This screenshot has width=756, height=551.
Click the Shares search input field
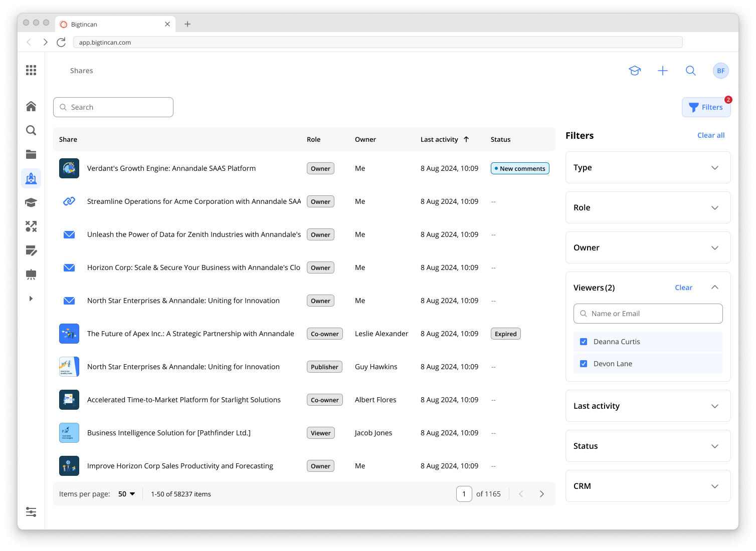[x=113, y=107]
